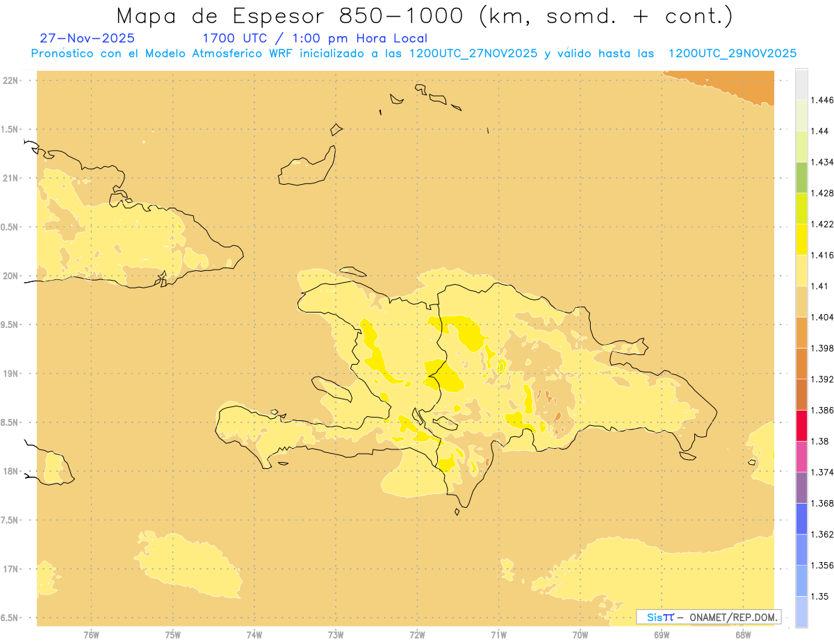Screen dimensions: 834x644
Task: Select the date text '27-Nov-2025'
Action: click(88, 38)
